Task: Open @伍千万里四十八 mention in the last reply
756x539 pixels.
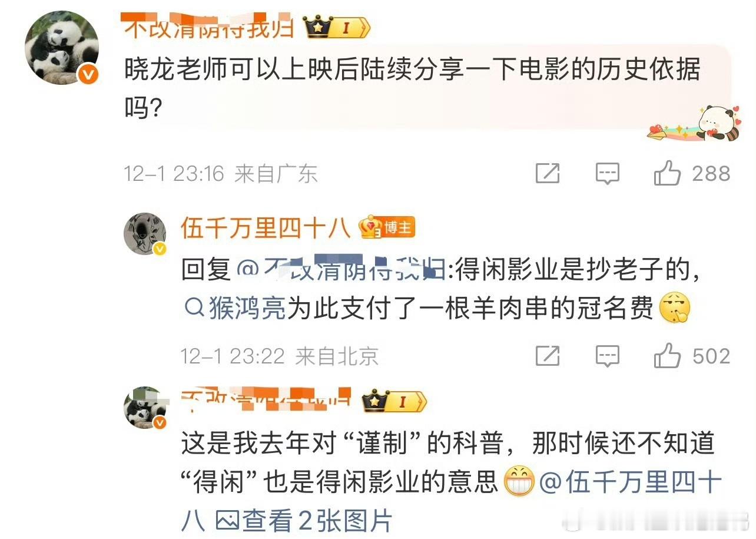Action: [x=630, y=483]
